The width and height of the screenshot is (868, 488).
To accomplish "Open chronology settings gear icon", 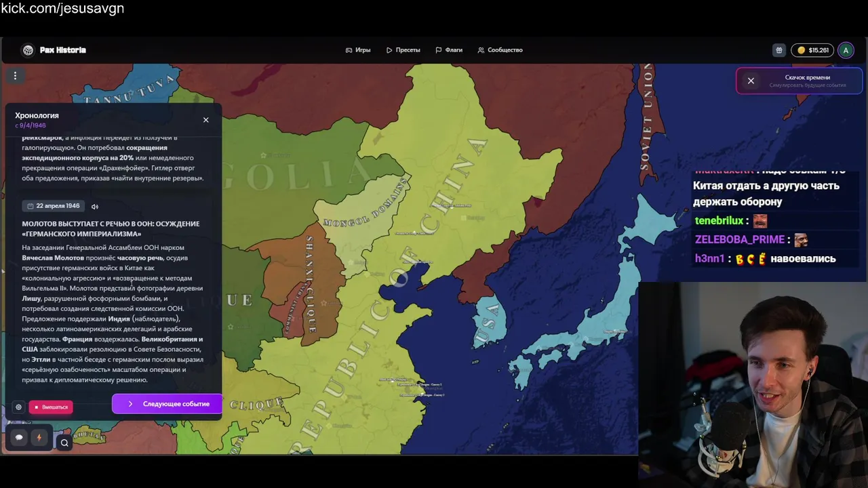I will tap(18, 407).
